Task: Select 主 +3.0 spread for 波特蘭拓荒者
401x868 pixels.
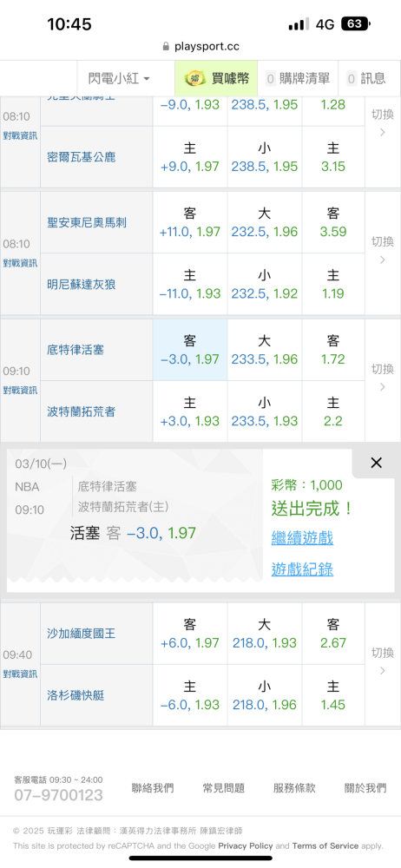Action: (x=190, y=411)
